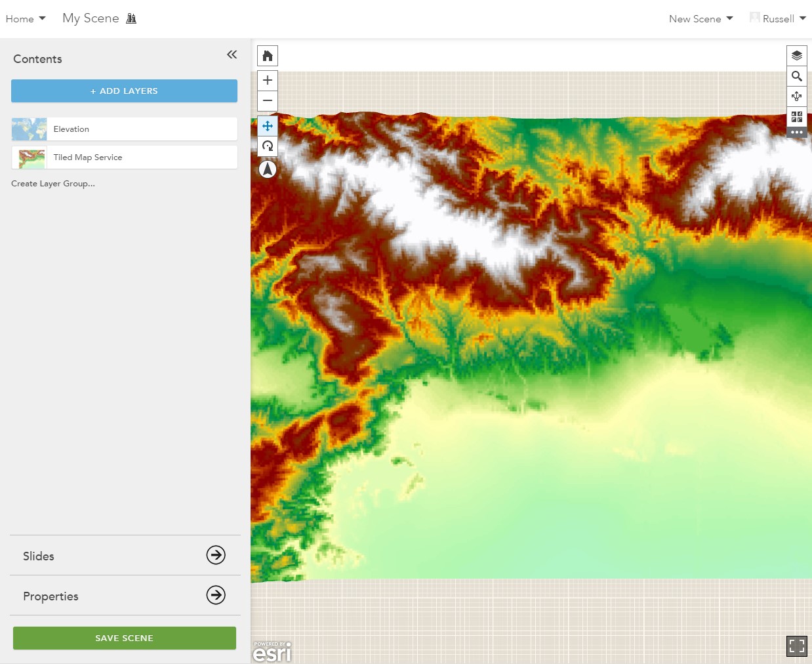The height and width of the screenshot is (664, 812).
Task: Open the Home dropdown menu
Action: click(x=26, y=19)
